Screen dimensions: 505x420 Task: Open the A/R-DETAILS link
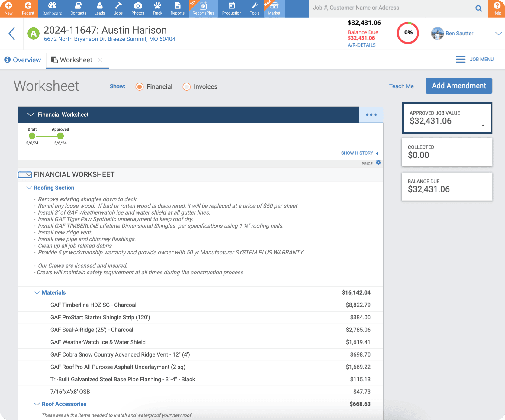coord(362,45)
